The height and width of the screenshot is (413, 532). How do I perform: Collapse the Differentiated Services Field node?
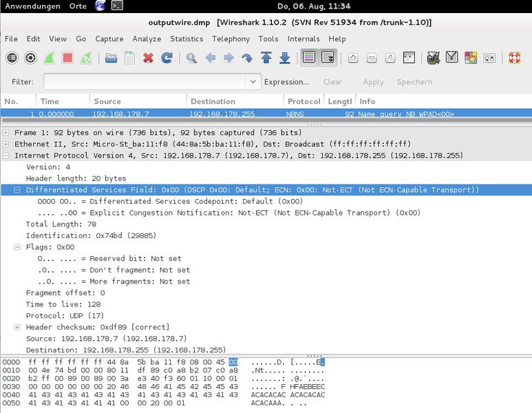tap(17, 190)
